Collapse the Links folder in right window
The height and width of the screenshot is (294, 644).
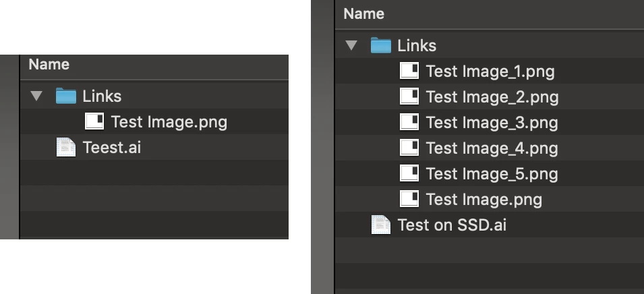tap(351, 46)
